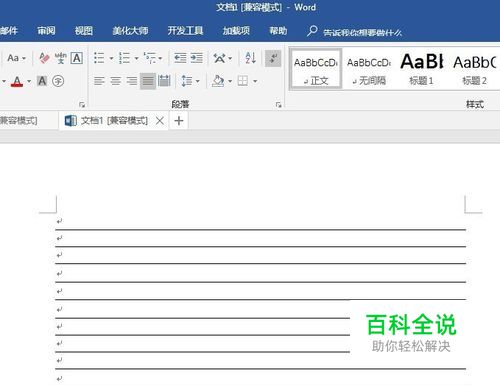
Task: Open font color dropdown arrow
Action: click(x=29, y=81)
